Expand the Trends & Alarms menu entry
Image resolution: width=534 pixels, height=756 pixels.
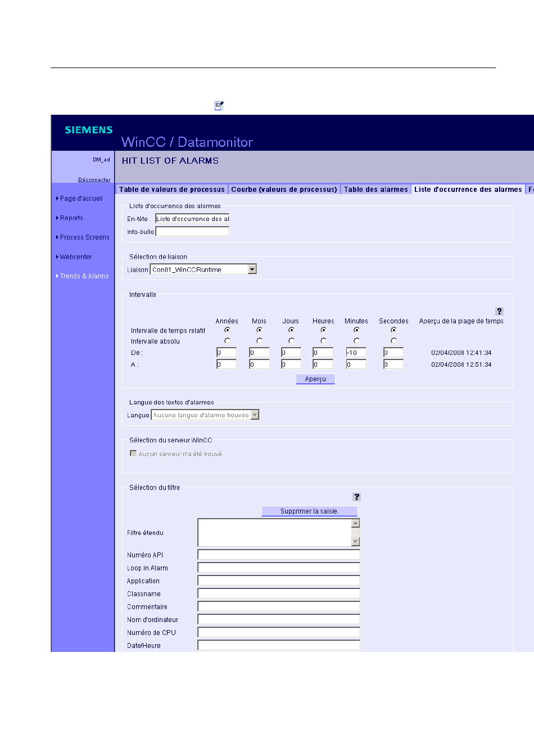pyautogui.click(x=83, y=276)
